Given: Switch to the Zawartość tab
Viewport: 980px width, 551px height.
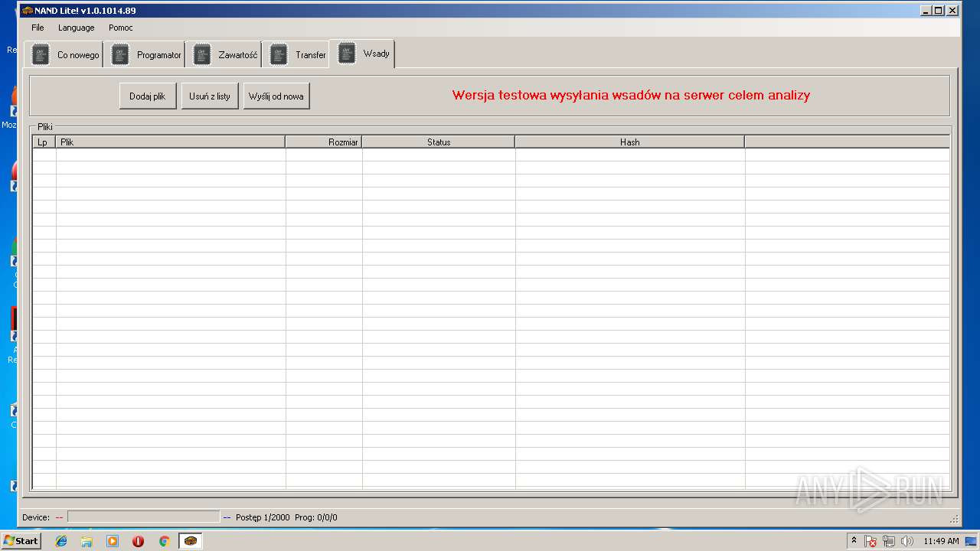Looking at the screenshot, I should pyautogui.click(x=224, y=55).
